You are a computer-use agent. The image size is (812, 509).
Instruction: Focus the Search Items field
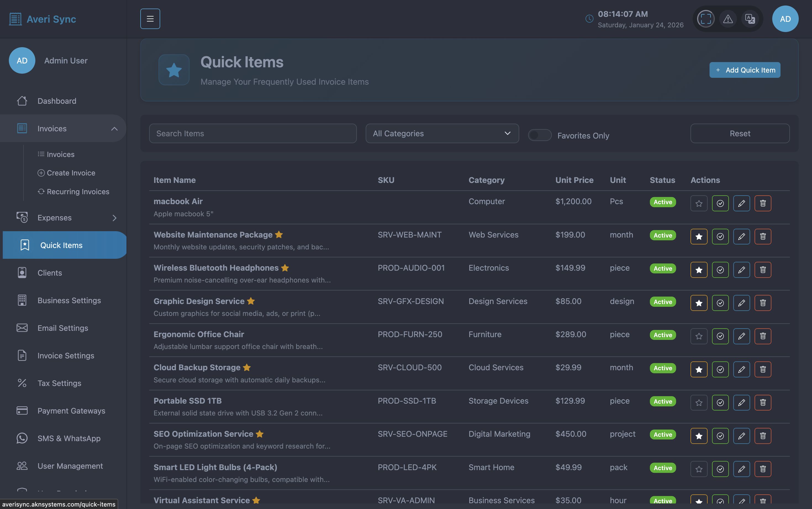click(x=253, y=133)
